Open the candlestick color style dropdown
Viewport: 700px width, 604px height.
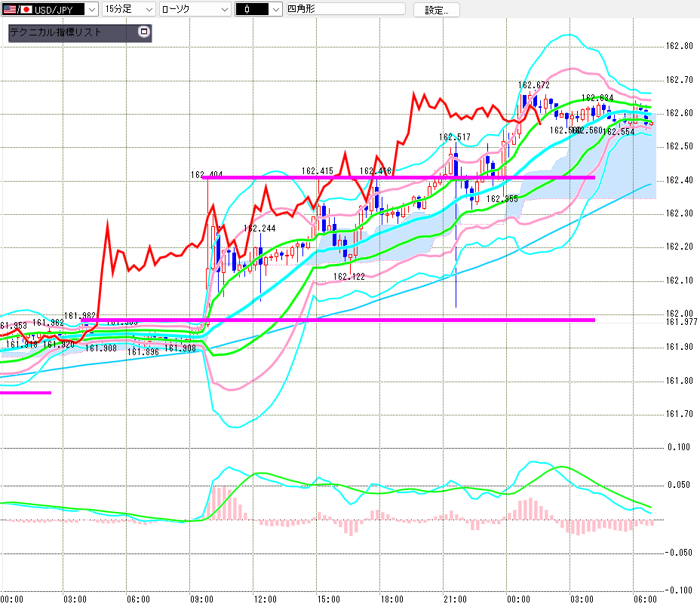[259, 9]
